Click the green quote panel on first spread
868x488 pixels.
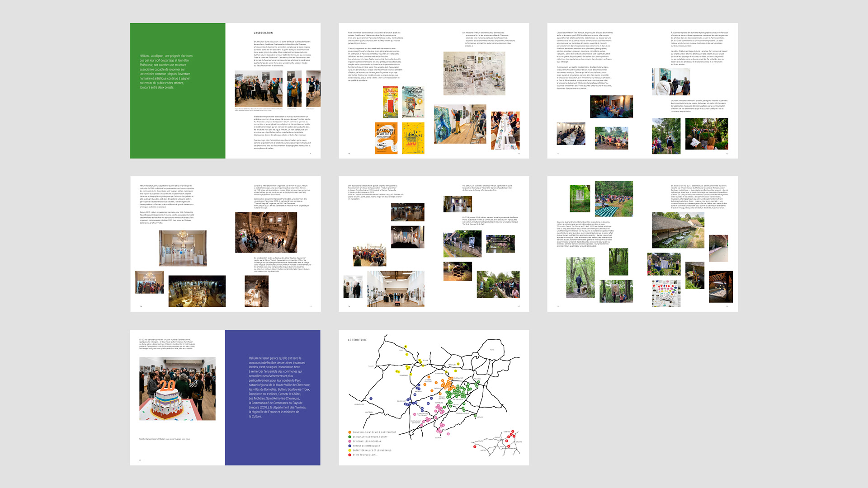click(178, 90)
